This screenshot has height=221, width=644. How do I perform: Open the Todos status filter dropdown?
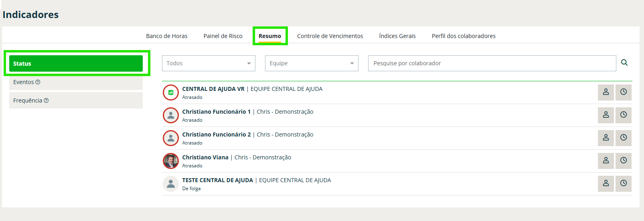pos(209,63)
